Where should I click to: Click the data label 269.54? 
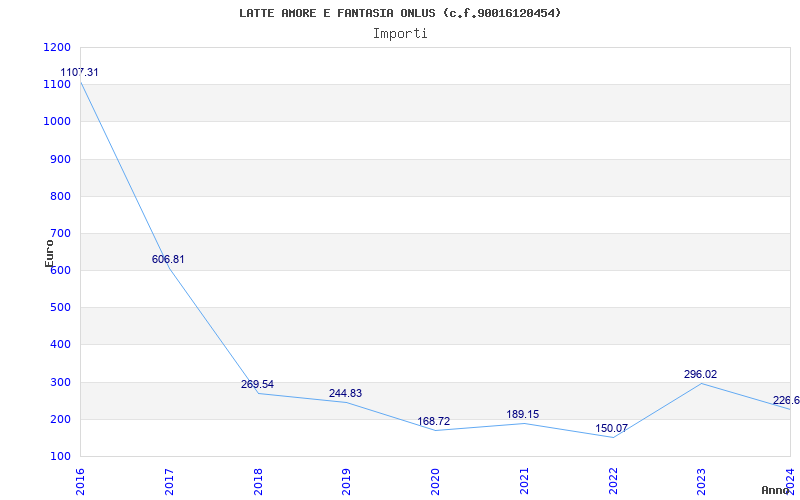(257, 384)
